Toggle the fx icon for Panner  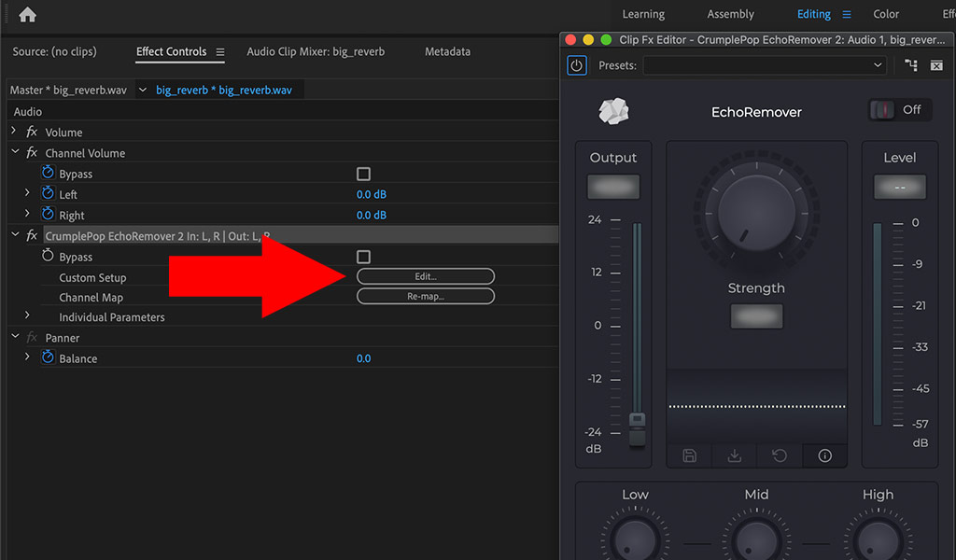[32, 338]
